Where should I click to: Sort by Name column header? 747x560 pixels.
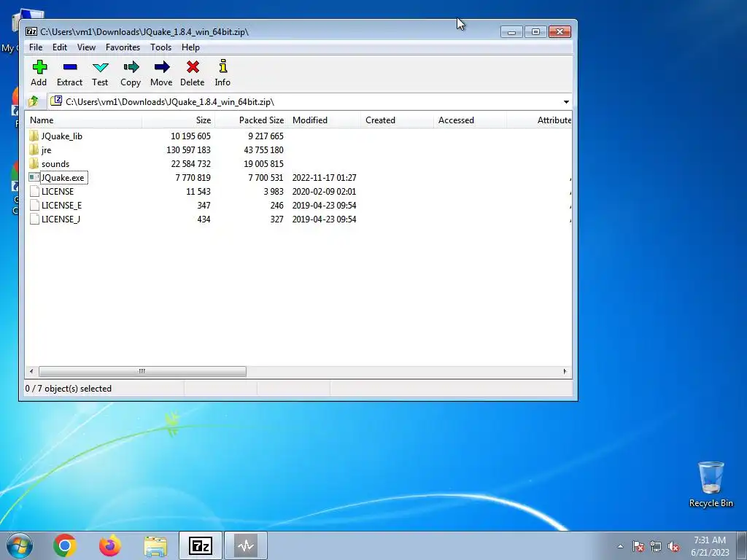83,120
